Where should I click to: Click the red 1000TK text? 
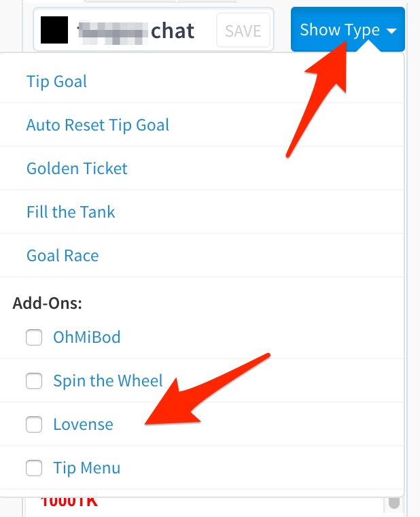click(x=69, y=503)
